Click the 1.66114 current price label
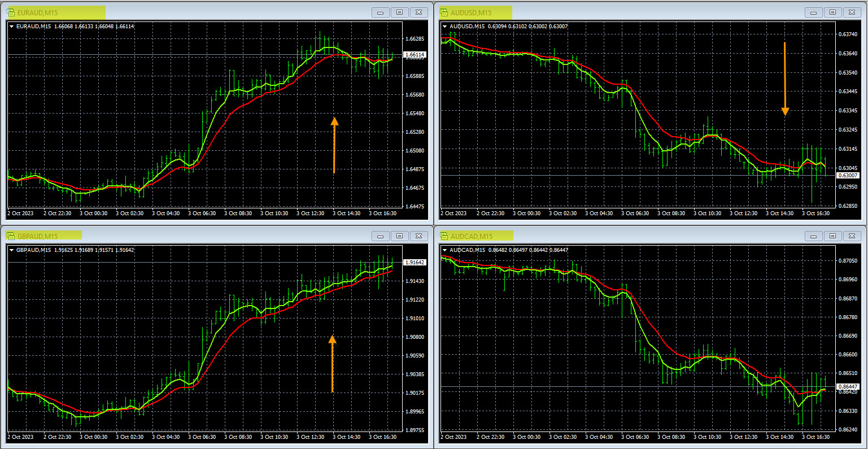This screenshot has height=449, width=868. [415, 55]
